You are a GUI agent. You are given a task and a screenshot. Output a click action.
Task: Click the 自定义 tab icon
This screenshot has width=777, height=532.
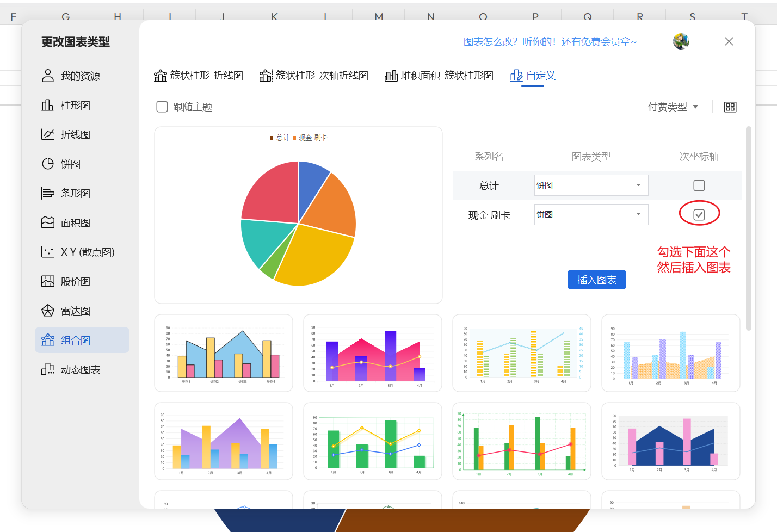click(516, 76)
